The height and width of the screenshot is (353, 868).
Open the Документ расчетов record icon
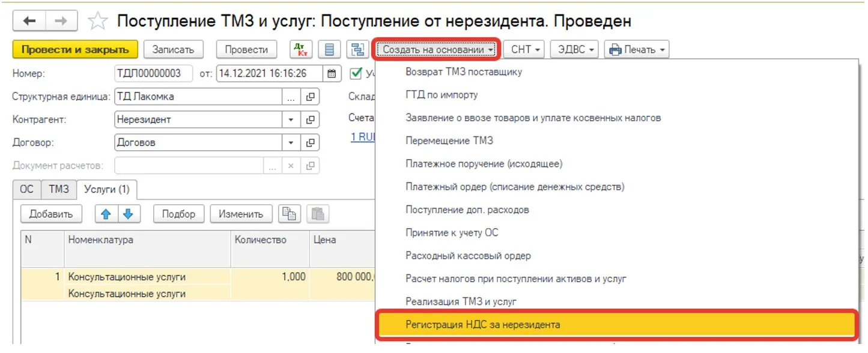[x=311, y=166]
